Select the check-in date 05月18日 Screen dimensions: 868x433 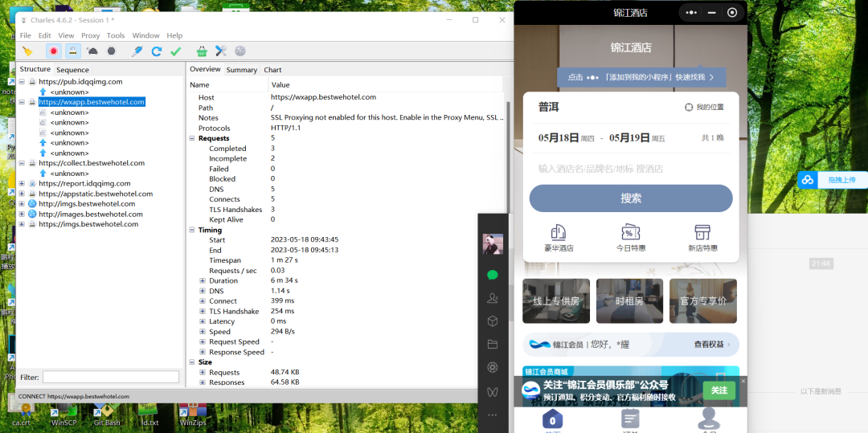(559, 137)
